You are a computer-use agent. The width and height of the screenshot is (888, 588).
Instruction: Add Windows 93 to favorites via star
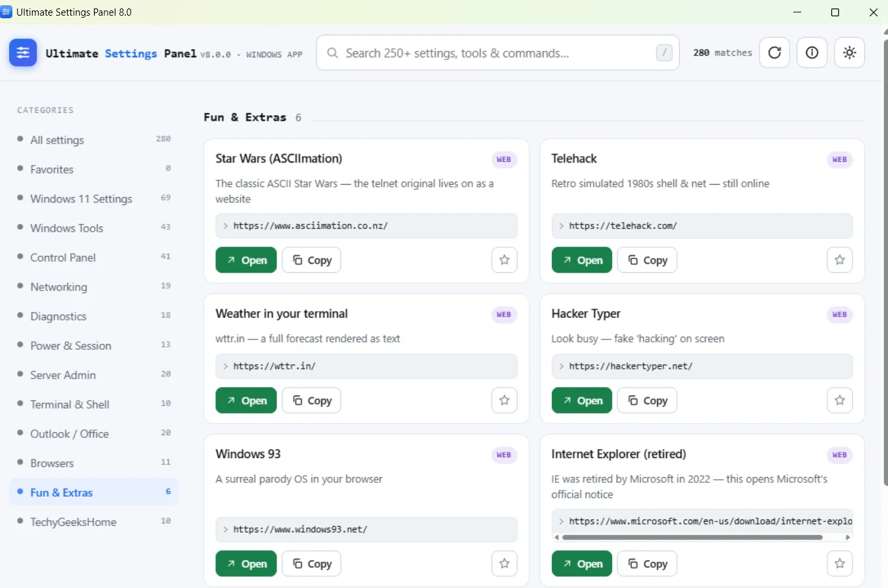pos(504,563)
